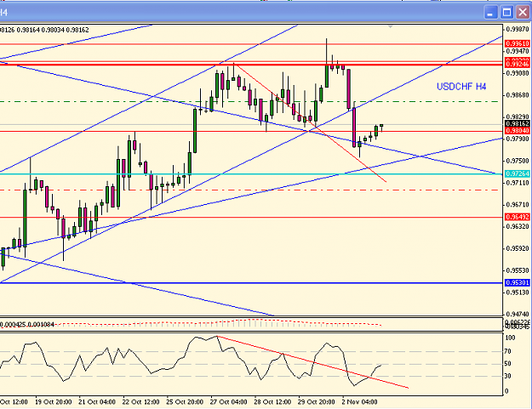This screenshot has width=532, height=409.
Task: Select the 0.99610 red price label
Action: [518, 43]
